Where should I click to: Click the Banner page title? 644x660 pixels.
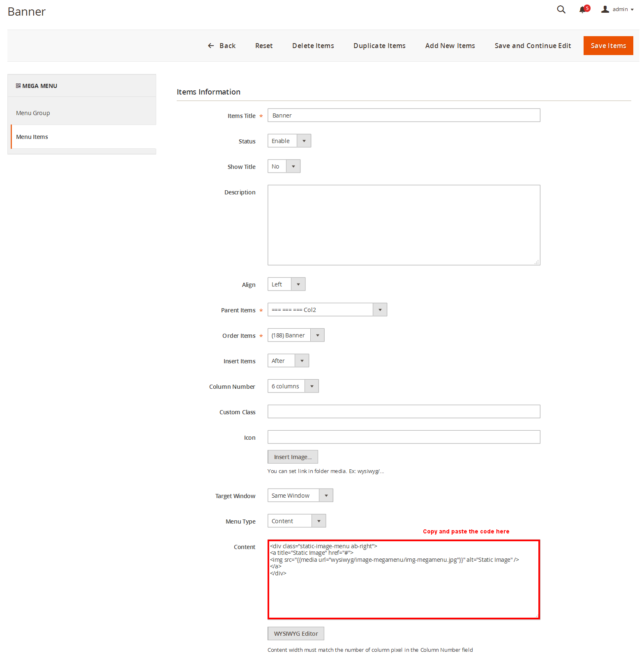[27, 12]
